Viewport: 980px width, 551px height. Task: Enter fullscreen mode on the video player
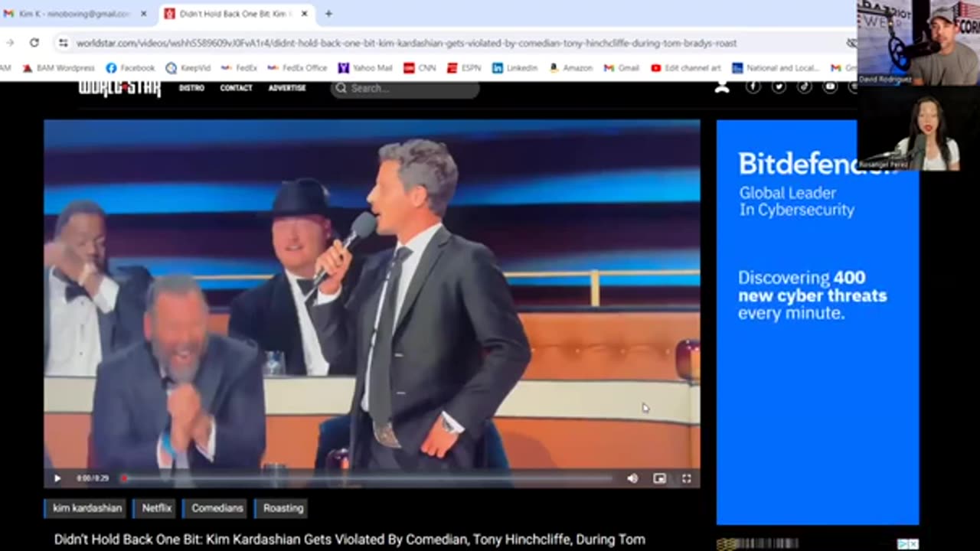(686, 478)
